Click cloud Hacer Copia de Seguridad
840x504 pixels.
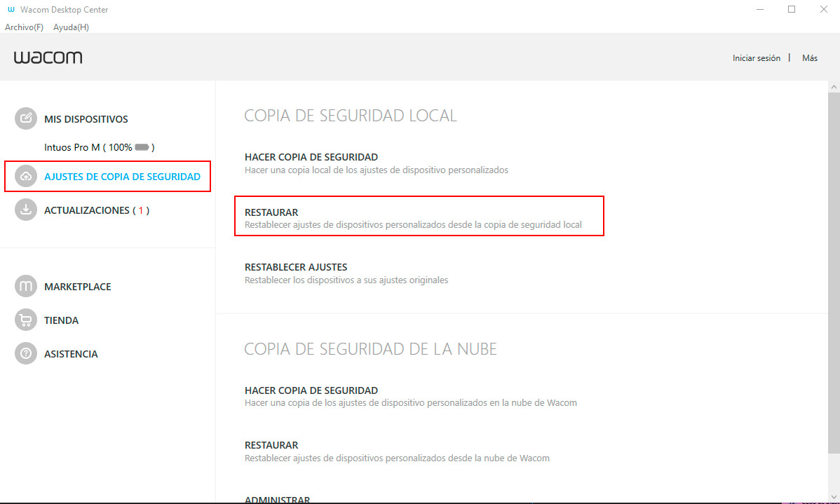click(x=311, y=390)
